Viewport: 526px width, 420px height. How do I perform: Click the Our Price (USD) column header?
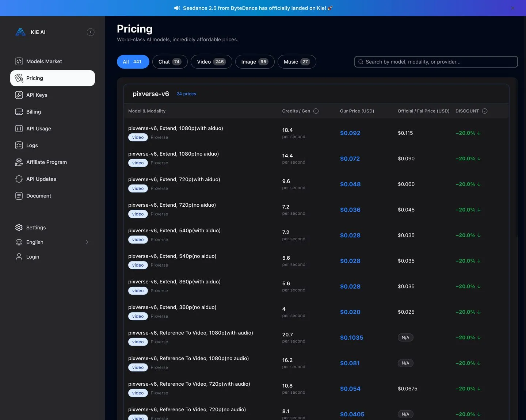pyautogui.click(x=357, y=111)
